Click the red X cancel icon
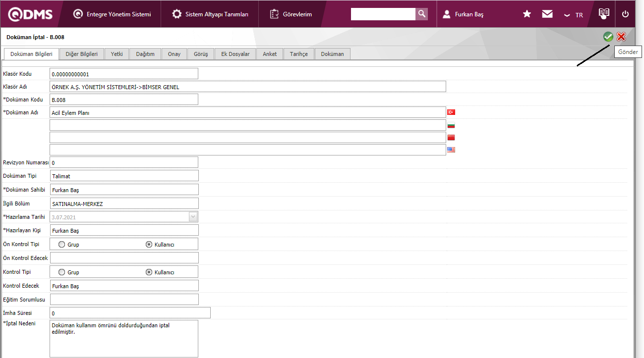The height and width of the screenshot is (358, 644). 621,37
